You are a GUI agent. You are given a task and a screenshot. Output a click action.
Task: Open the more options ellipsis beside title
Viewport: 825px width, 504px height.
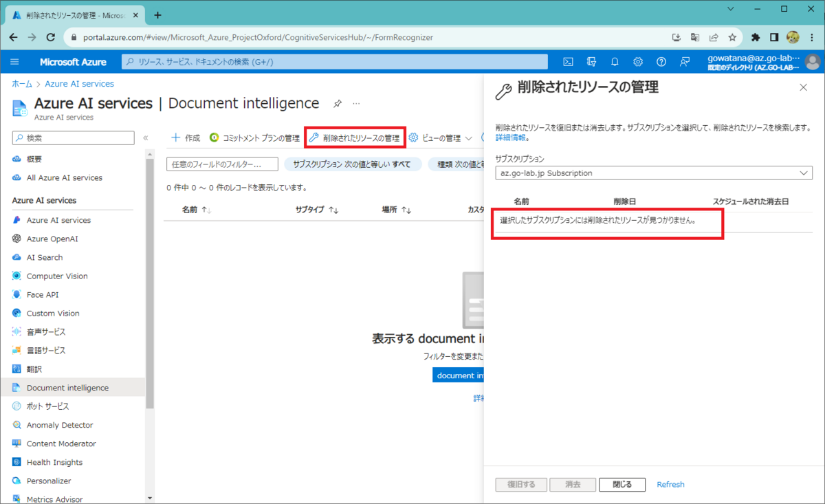(x=356, y=104)
